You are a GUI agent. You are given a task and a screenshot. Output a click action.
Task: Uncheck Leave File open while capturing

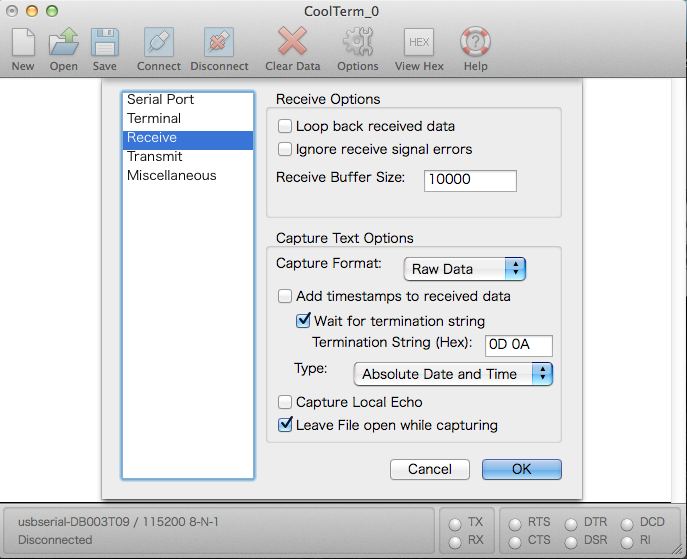pos(286,425)
